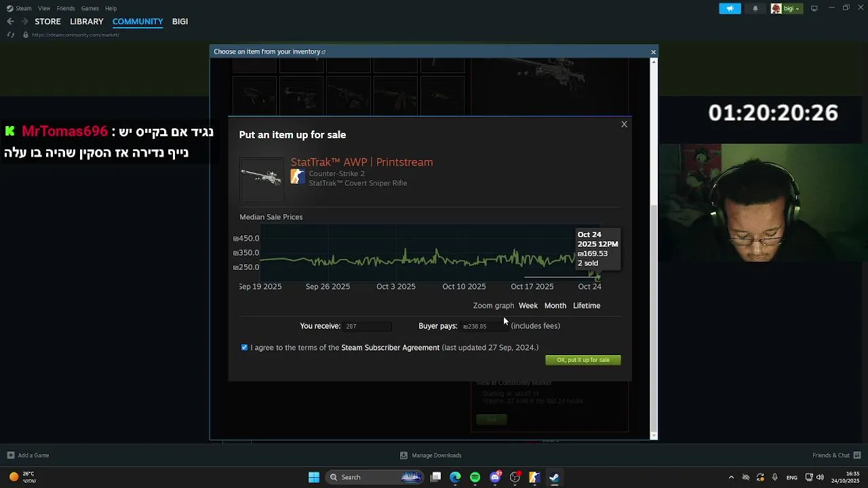Click the You receive price field

click(368, 326)
